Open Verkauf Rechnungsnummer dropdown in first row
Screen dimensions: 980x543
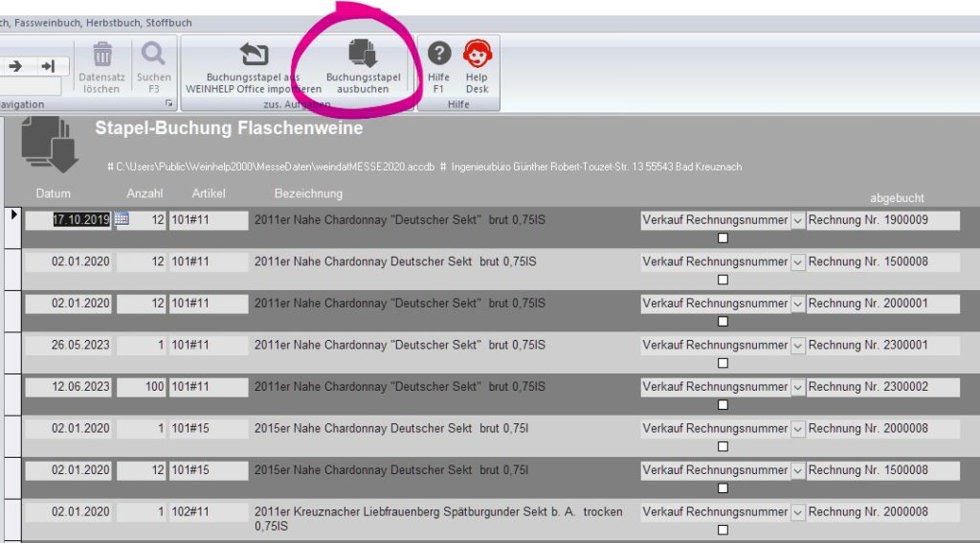(x=798, y=220)
